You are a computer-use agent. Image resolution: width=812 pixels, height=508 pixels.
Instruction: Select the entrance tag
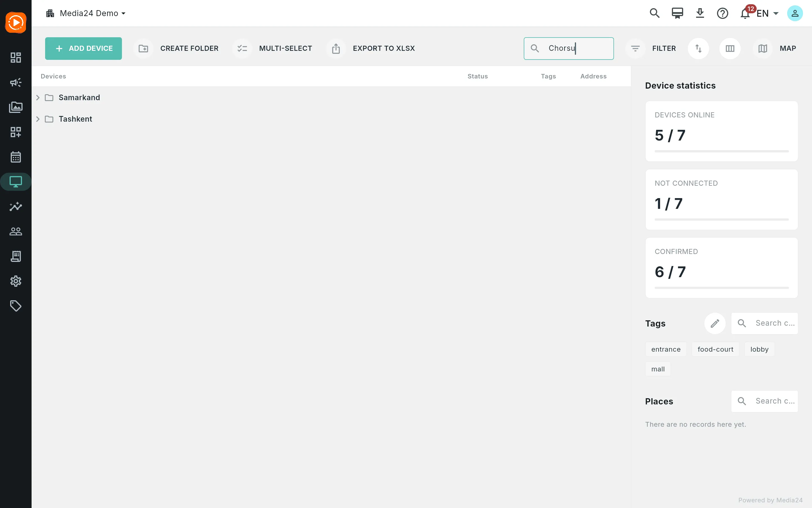pyautogui.click(x=666, y=349)
